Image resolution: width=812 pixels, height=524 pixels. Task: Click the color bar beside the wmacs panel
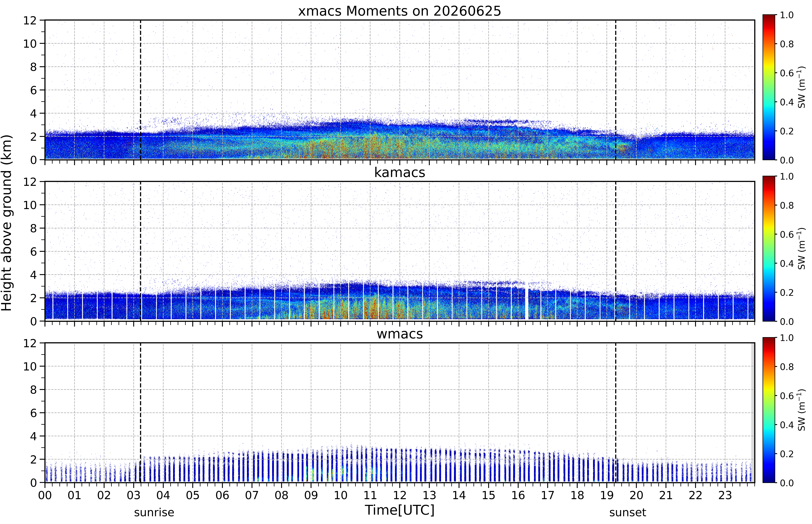(769, 410)
